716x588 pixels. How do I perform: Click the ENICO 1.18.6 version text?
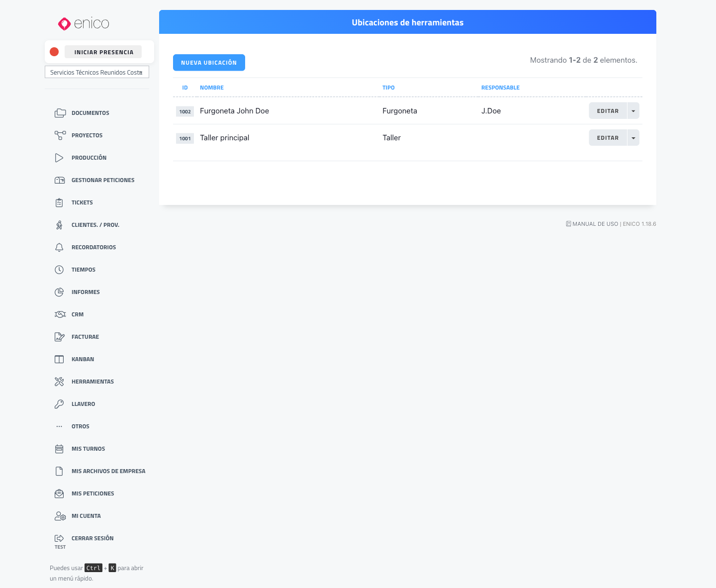(x=639, y=224)
